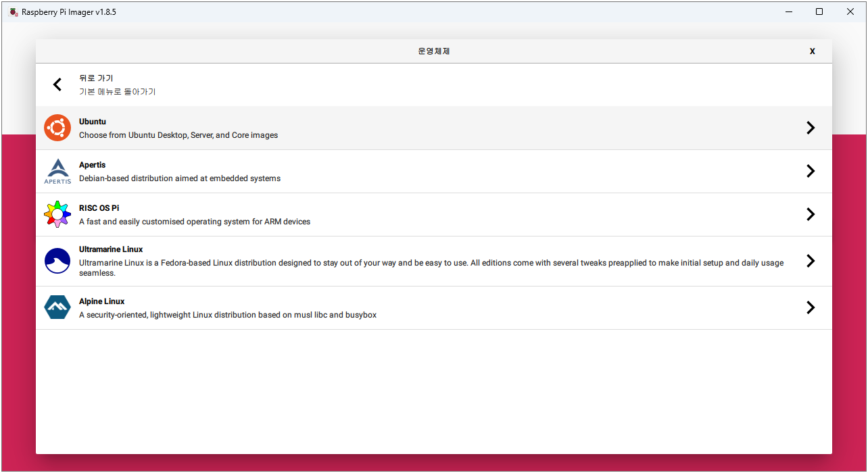Click the RISC OS Pi cogwheel icon

pos(57,214)
